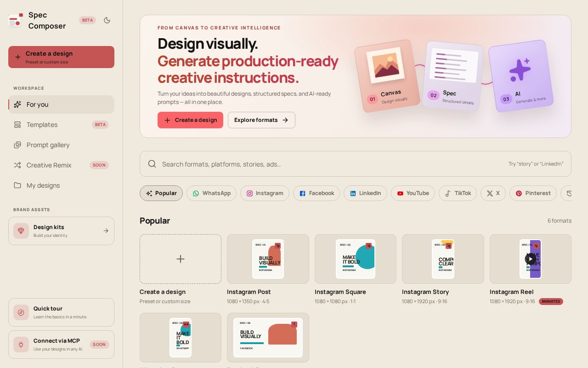
Task: Click the 01 Canvas hero card
Action: tap(387, 76)
